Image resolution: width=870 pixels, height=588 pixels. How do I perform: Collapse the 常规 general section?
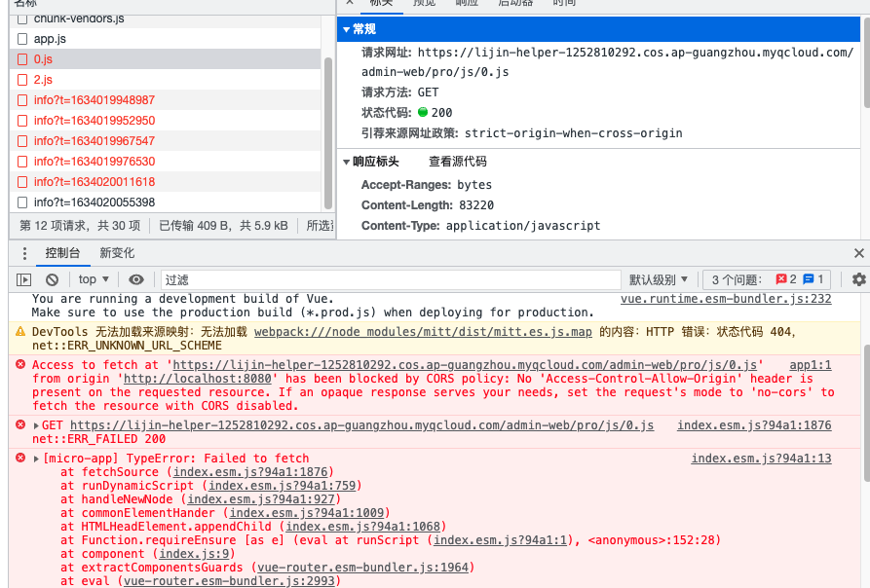[x=346, y=29]
